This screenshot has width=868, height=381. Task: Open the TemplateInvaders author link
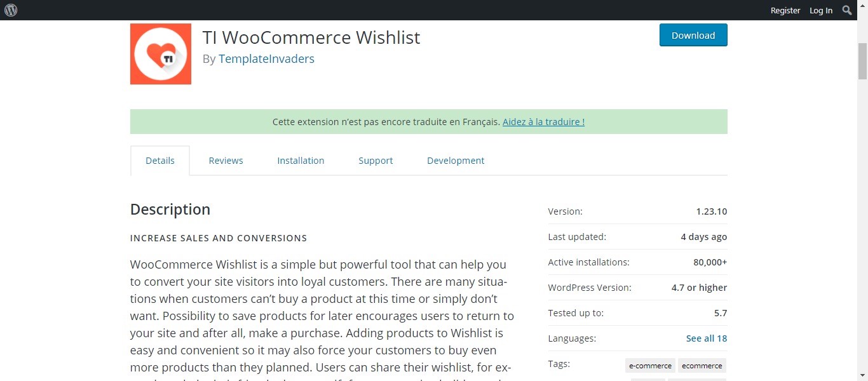266,59
